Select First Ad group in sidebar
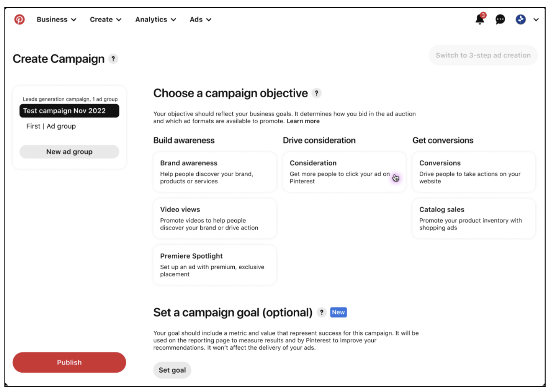This screenshot has width=551, height=392. coord(51,126)
